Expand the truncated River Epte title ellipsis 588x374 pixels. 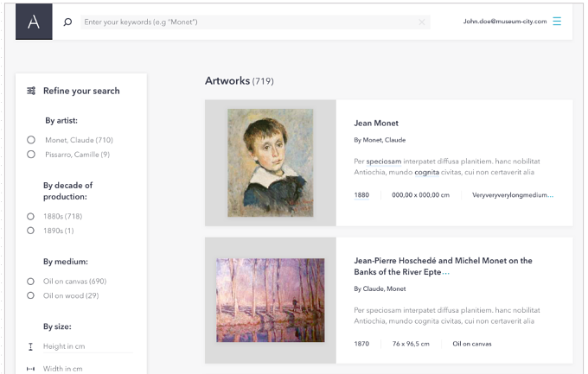(445, 272)
